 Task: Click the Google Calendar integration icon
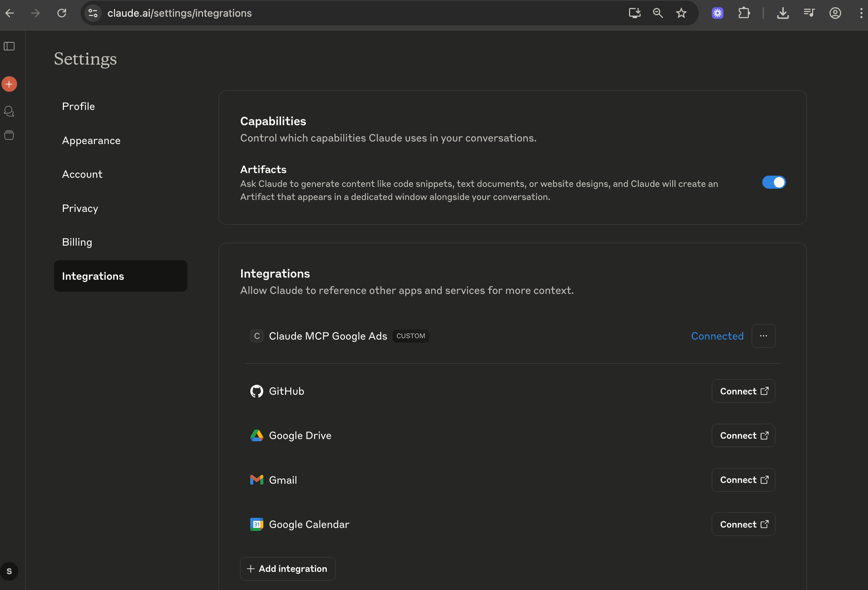click(x=257, y=524)
